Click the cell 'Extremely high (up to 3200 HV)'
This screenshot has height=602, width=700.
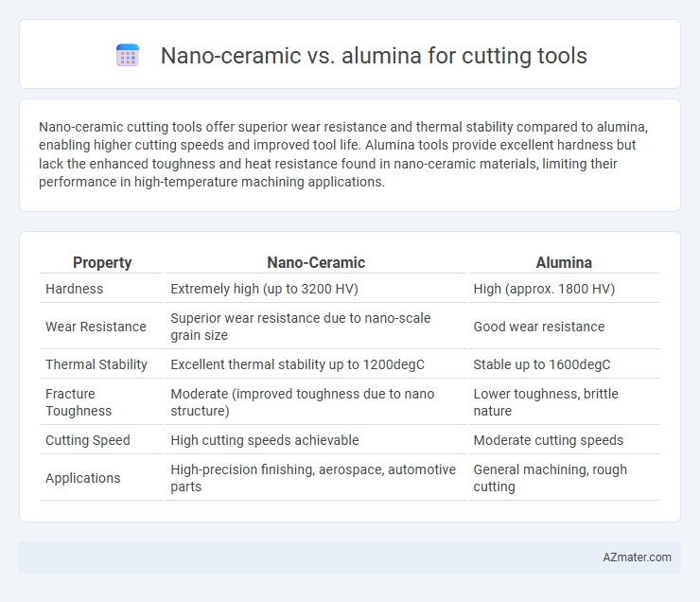tap(264, 289)
